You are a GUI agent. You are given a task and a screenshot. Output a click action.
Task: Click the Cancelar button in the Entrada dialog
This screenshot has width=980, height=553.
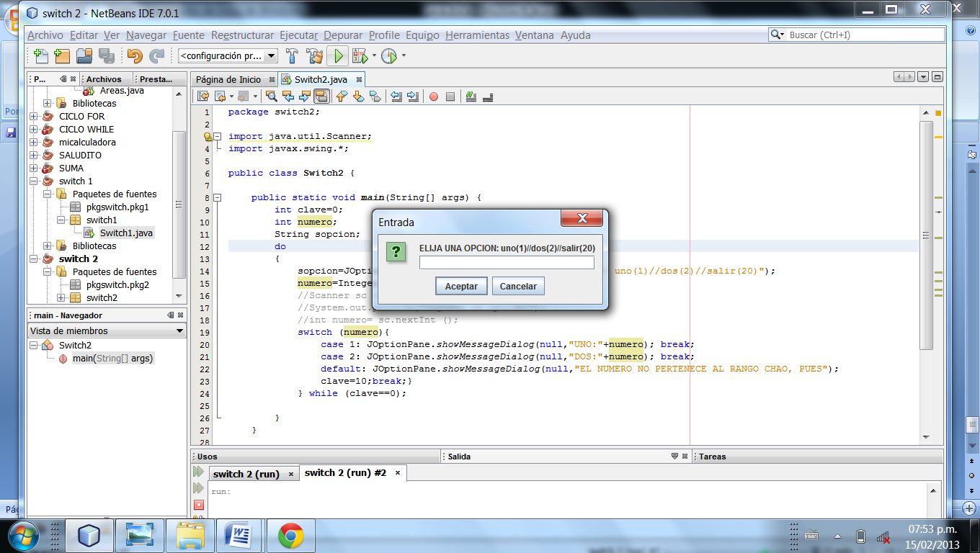[518, 286]
